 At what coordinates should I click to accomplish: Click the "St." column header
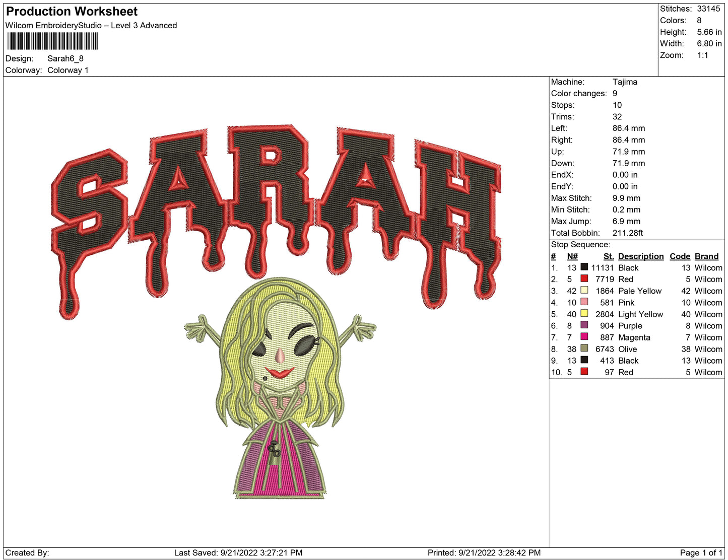coord(609,256)
